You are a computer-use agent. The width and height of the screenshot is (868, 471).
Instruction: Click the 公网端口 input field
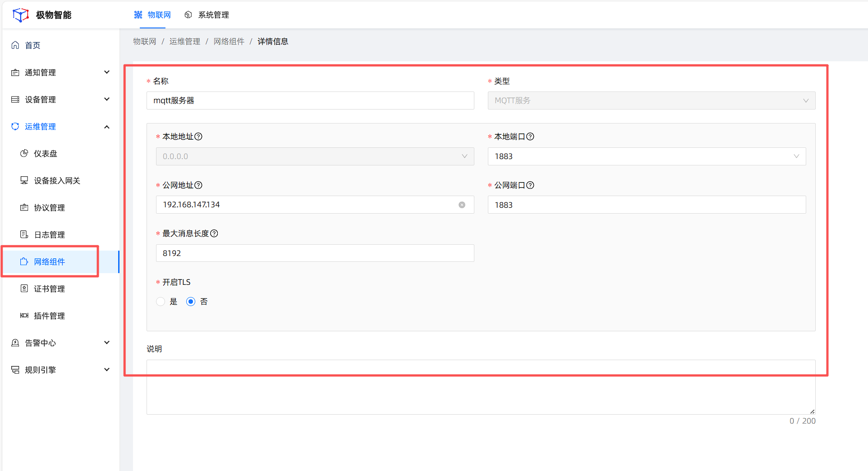pyautogui.click(x=647, y=205)
